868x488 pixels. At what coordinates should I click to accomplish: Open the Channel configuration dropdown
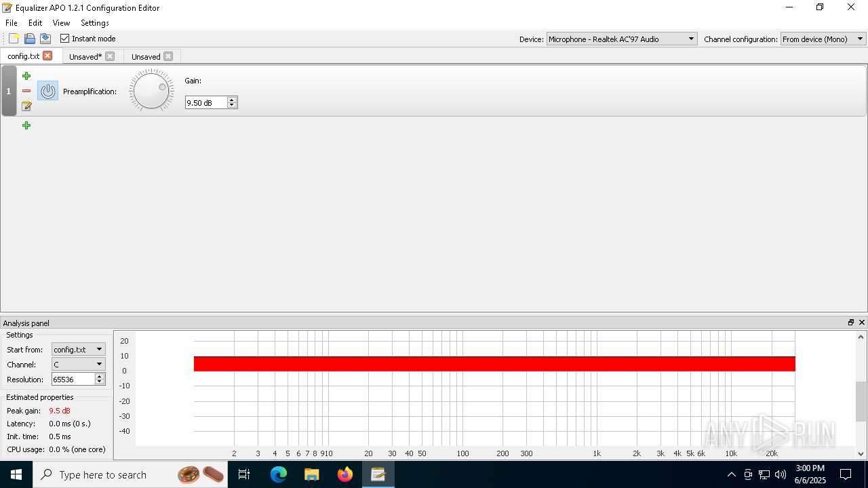point(823,39)
